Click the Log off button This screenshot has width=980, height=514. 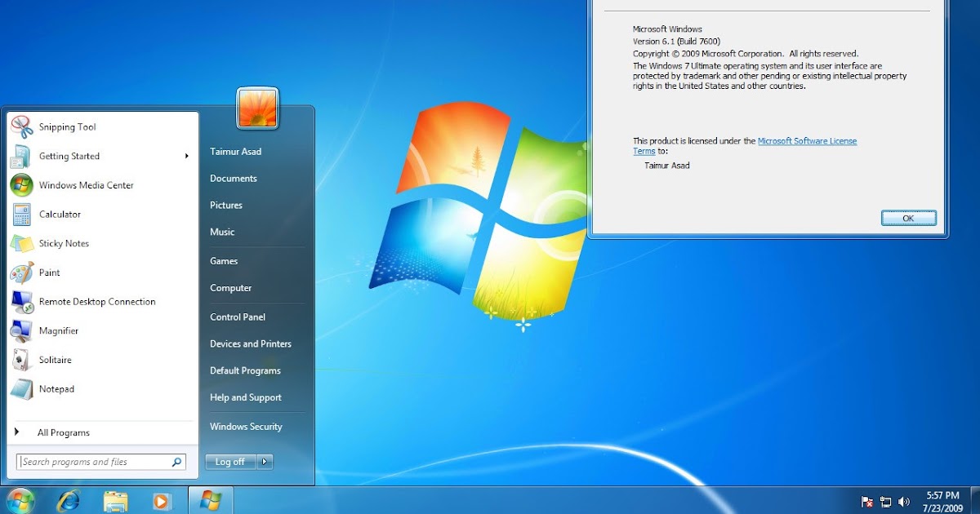(x=230, y=462)
